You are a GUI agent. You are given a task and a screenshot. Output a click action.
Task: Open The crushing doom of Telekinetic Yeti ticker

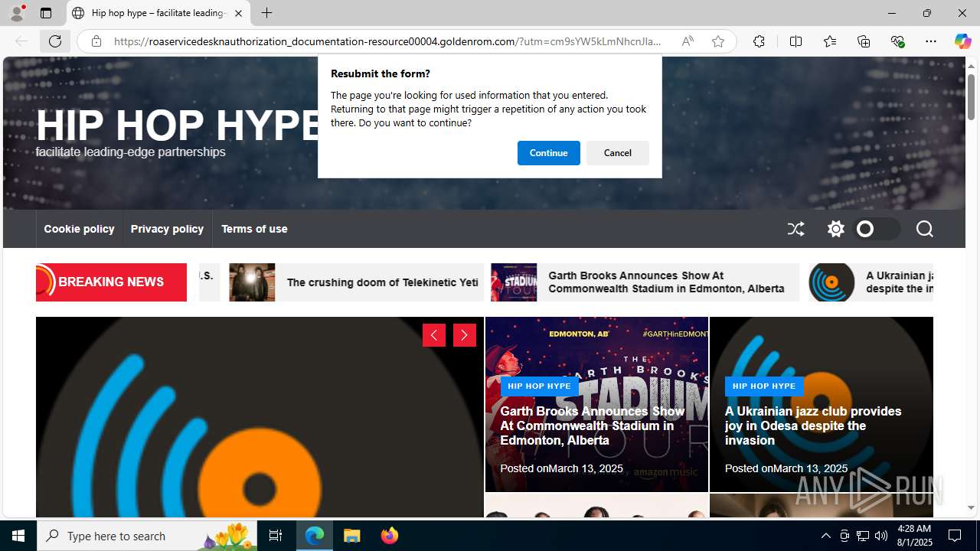click(x=382, y=282)
